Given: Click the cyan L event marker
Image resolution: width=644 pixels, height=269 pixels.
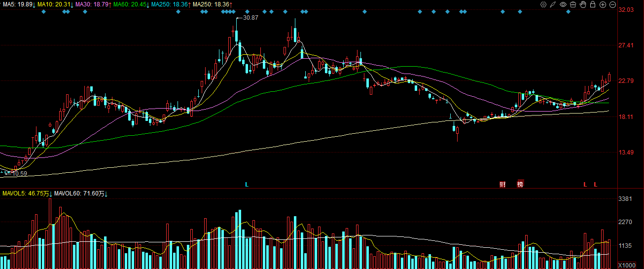Looking at the screenshot, I should click(247, 185).
